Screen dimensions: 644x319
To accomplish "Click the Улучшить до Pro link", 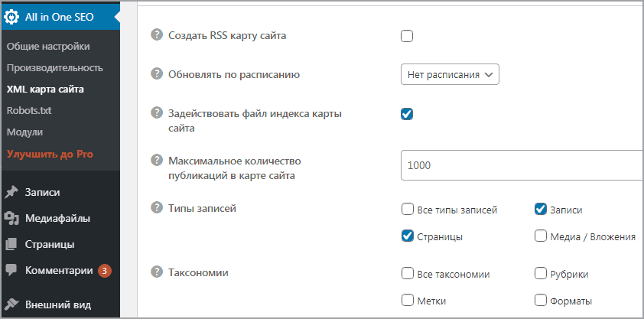I will [x=50, y=154].
